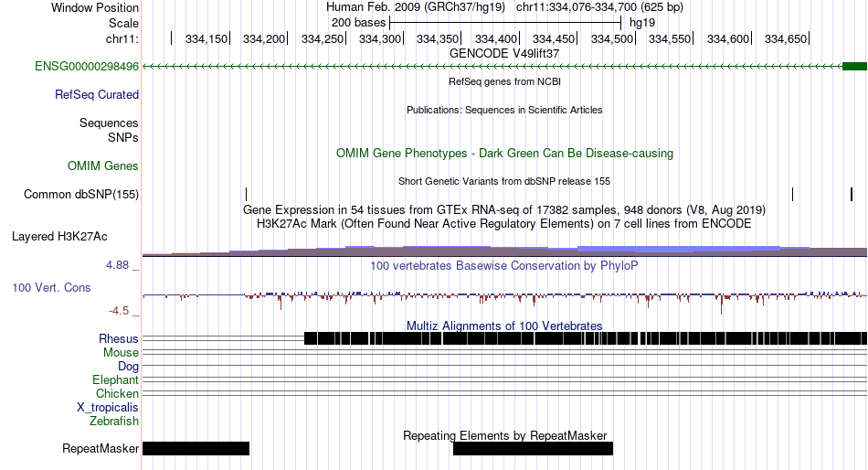Click the RepeatMasker track label
The height and width of the screenshot is (470, 868).
point(101,448)
